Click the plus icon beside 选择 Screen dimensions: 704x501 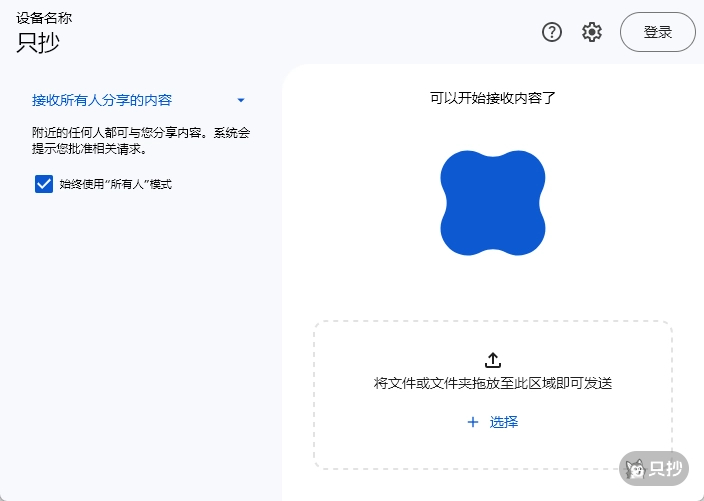tap(473, 422)
